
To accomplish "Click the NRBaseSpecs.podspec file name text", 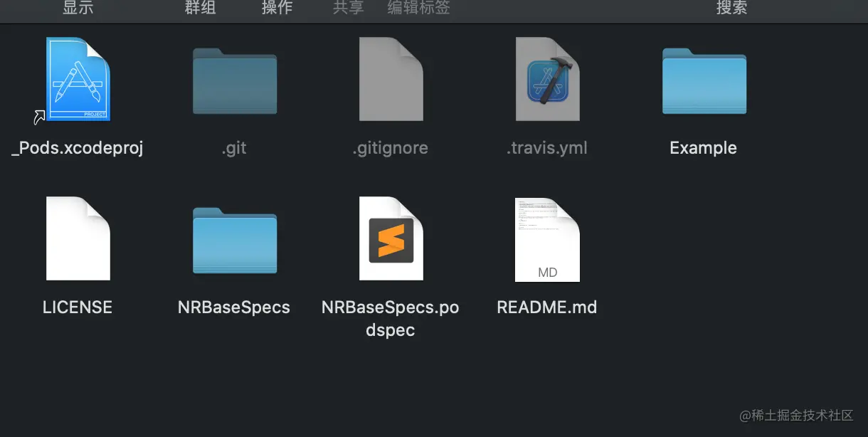I will tap(390, 318).
